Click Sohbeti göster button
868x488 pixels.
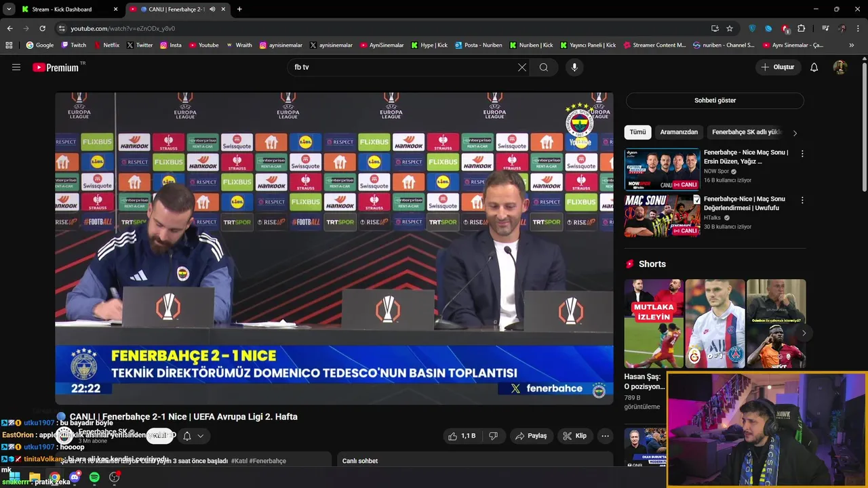pos(715,100)
